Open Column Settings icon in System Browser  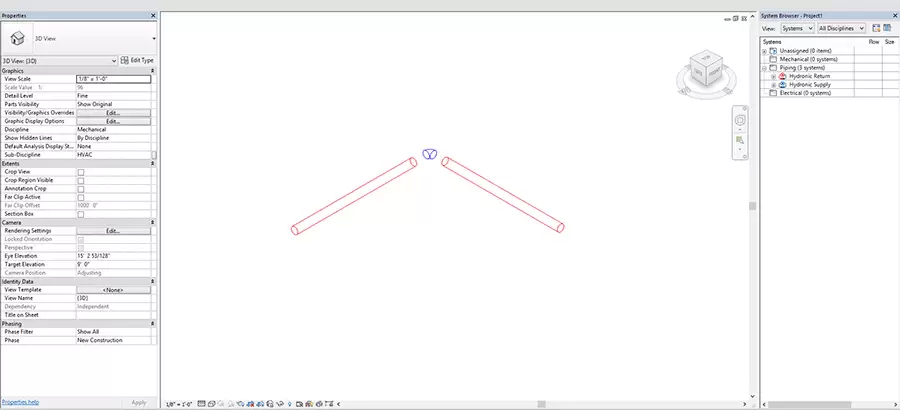click(887, 28)
